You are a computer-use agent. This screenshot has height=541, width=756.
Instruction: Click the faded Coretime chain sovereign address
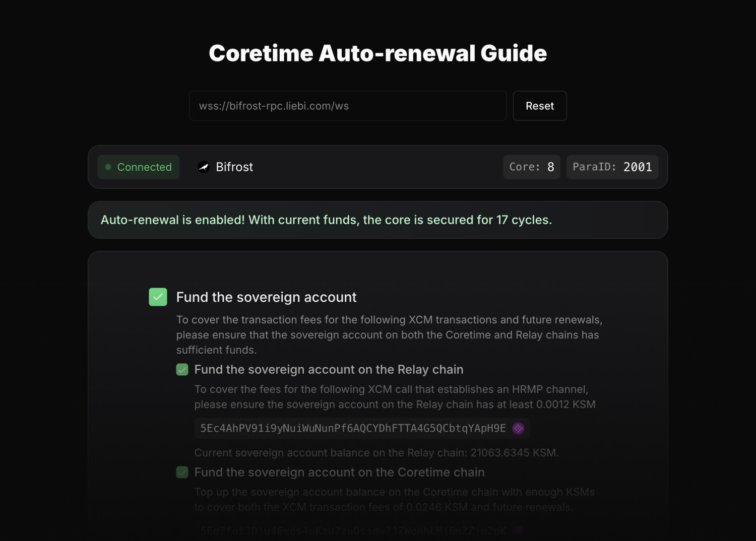(x=353, y=530)
